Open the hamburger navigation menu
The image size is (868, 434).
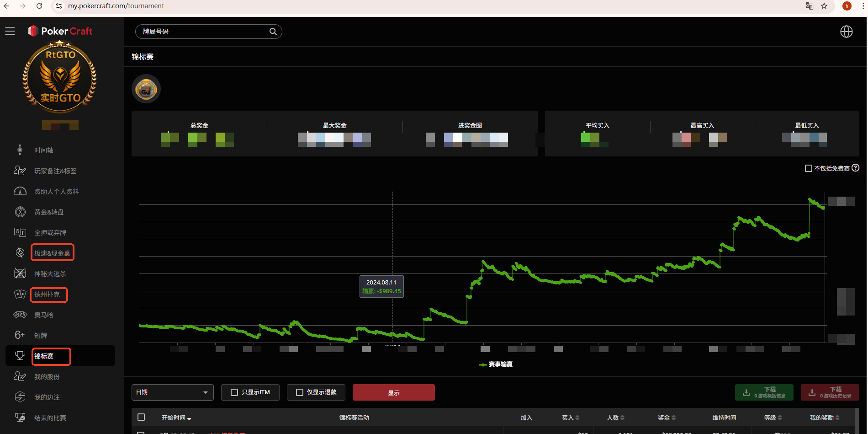(x=10, y=31)
